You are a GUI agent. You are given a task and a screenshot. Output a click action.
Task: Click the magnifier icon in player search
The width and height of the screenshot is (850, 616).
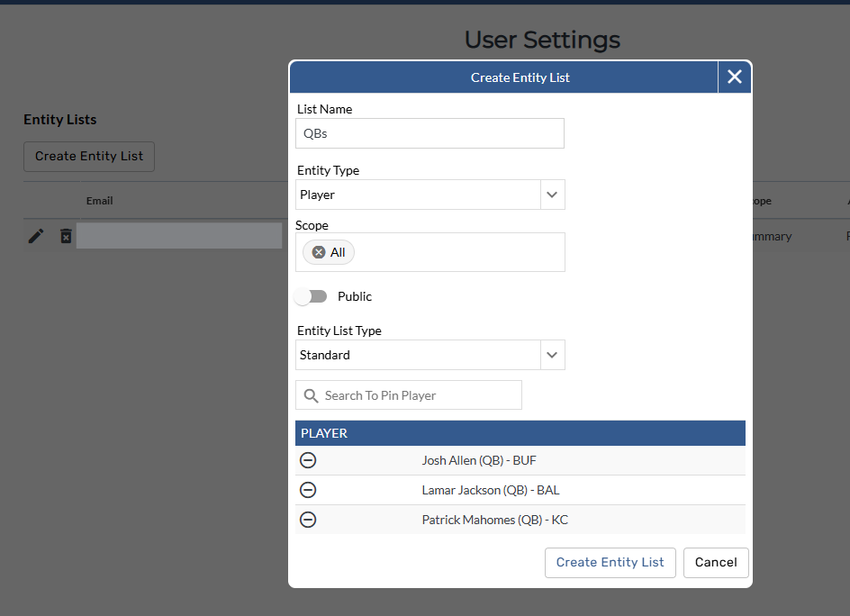pos(311,395)
